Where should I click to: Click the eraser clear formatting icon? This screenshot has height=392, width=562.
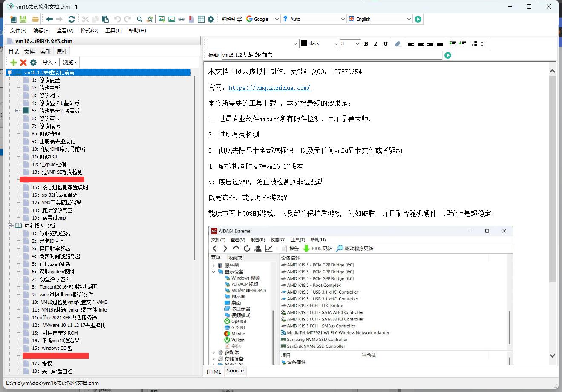(x=398, y=43)
